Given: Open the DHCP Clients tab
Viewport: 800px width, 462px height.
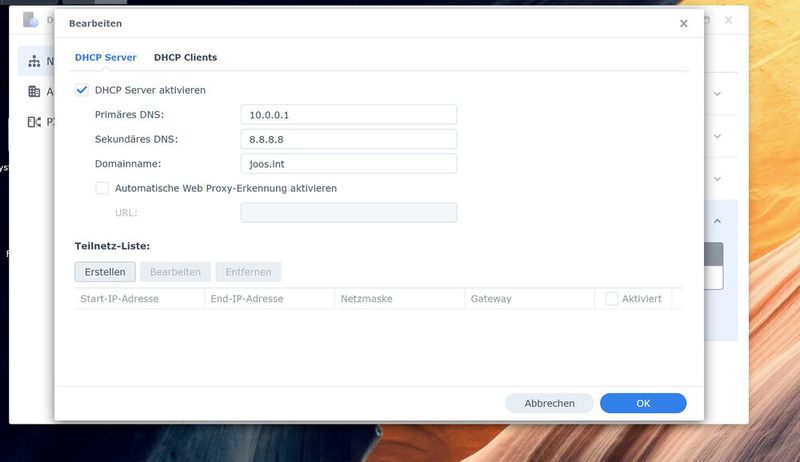Looking at the screenshot, I should 185,58.
